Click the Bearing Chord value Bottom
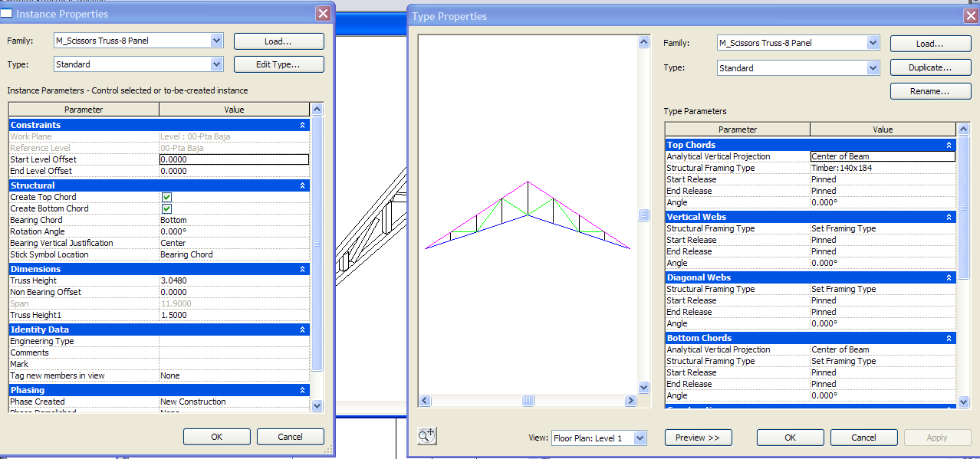Screen dimensions: 980x459 click(234, 220)
